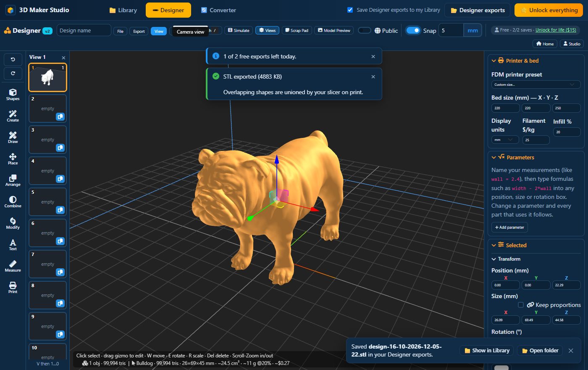Switch to the Converter tab
This screenshot has width=588, height=370.
218,10
